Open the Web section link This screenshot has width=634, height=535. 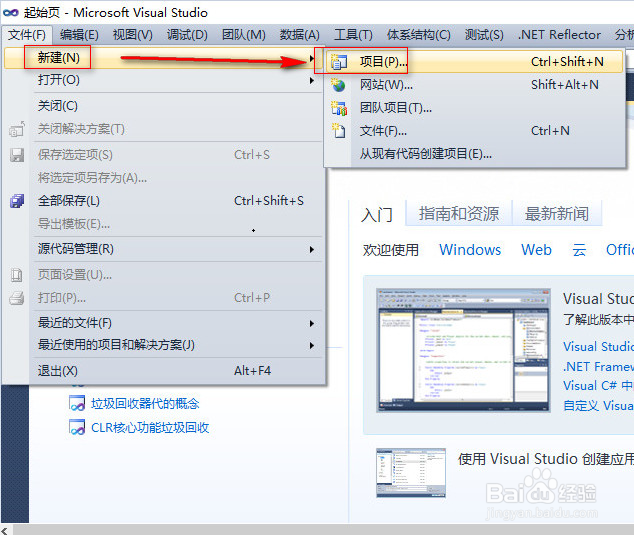pos(536,250)
